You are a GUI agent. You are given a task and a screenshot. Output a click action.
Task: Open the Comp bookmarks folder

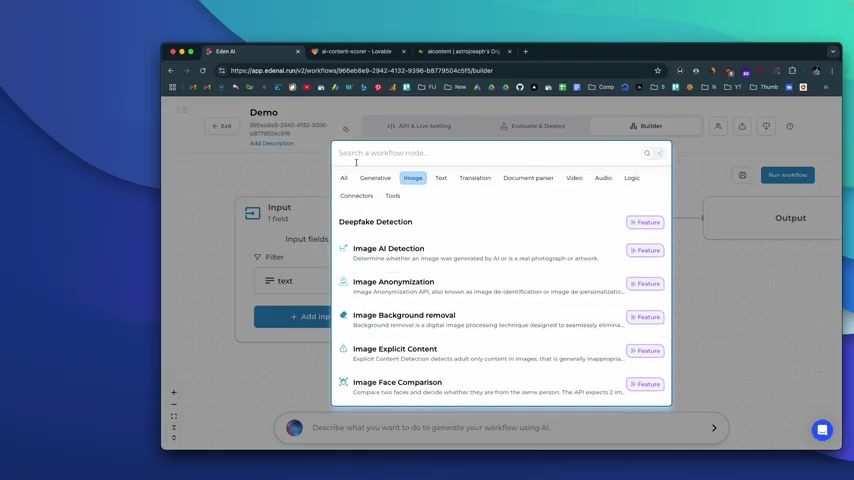point(601,87)
